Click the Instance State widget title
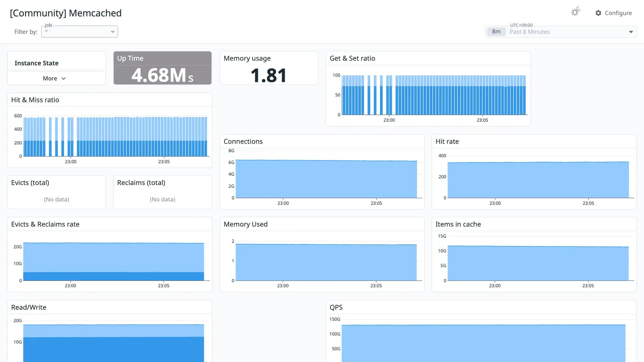Viewport: 644px width, 362px height. point(37,63)
